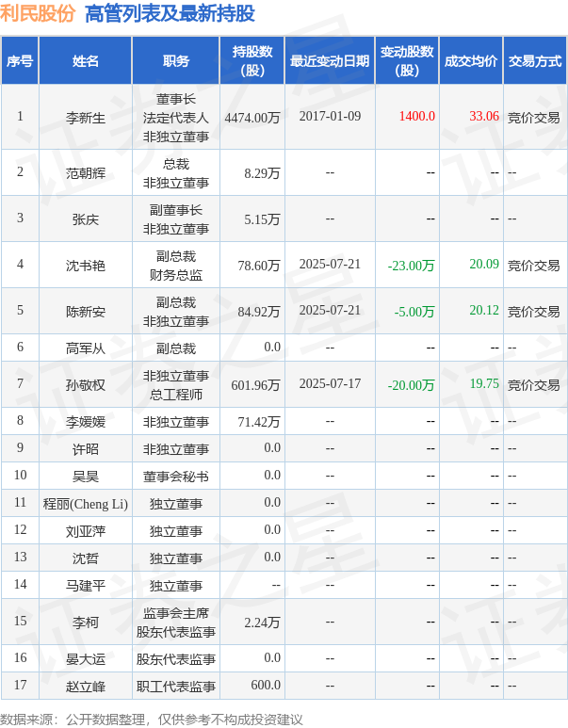Click the green price 19.75
The image size is (568, 728).
pyautogui.click(x=484, y=383)
